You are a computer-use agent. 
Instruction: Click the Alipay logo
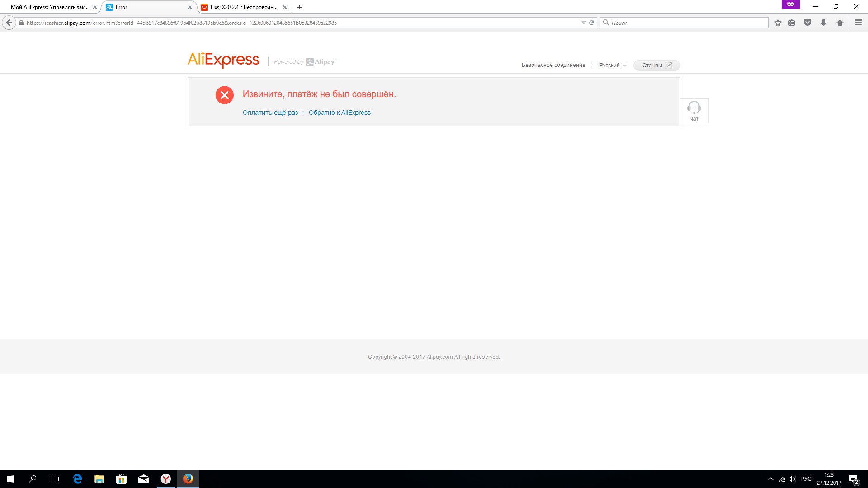(x=321, y=62)
